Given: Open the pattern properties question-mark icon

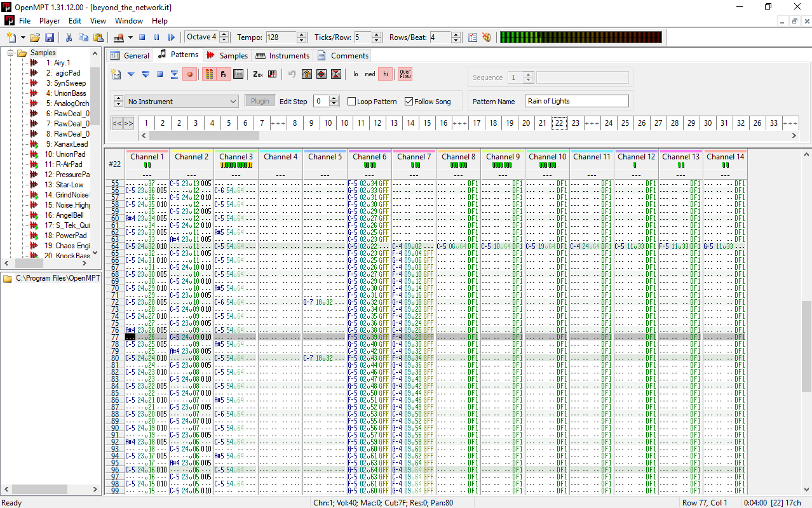Looking at the screenshot, I should (307, 74).
